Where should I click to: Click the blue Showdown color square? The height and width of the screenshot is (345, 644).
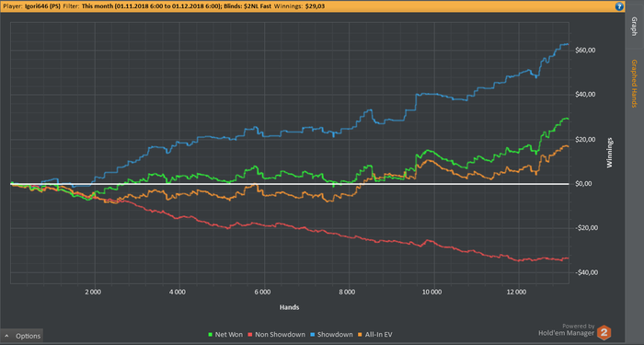coord(313,335)
